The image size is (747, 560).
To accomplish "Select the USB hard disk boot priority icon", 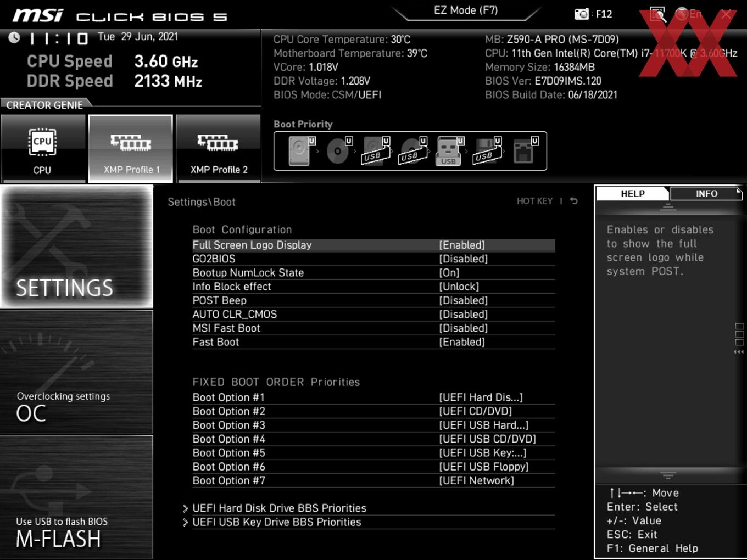I will point(376,151).
